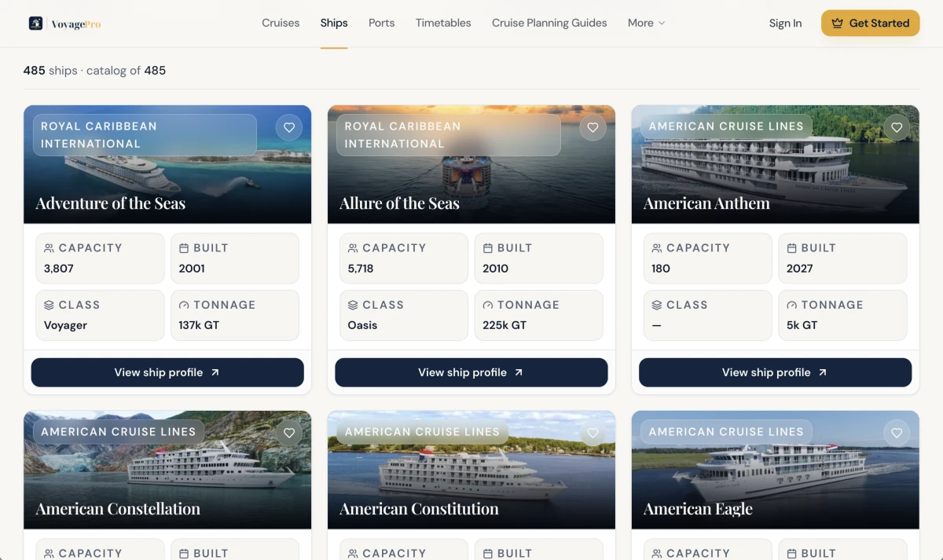
Task: Click built year 2027
Action: tap(800, 269)
